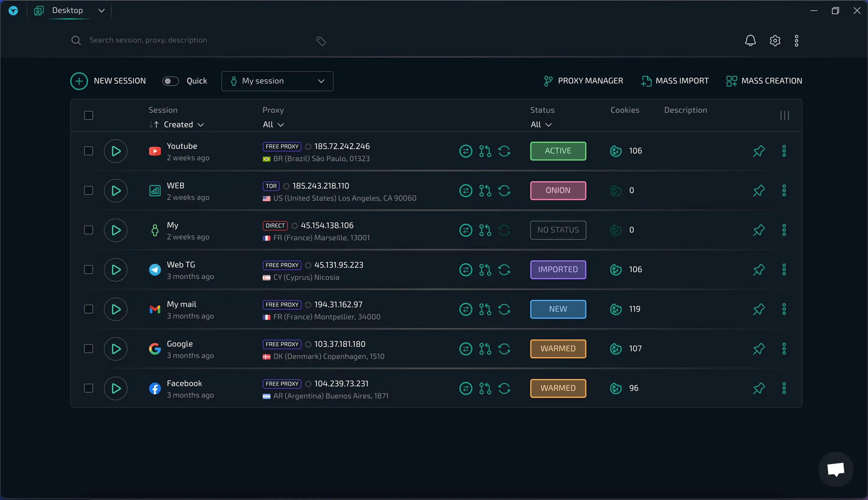This screenshot has width=868, height=500.
Task: Start the Youtube session with play button
Action: [116, 151]
